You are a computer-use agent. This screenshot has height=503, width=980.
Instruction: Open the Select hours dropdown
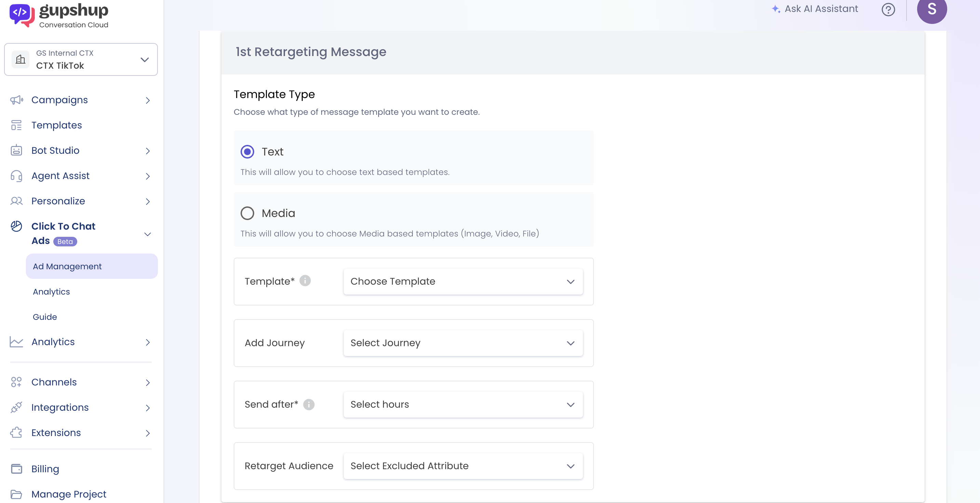[x=463, y=405]
